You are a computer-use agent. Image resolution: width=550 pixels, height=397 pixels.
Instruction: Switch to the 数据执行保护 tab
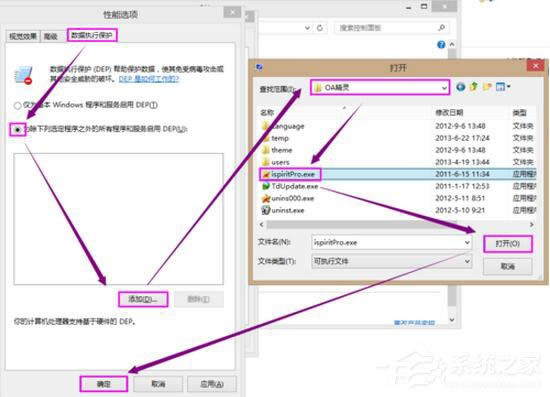point(92,35)
